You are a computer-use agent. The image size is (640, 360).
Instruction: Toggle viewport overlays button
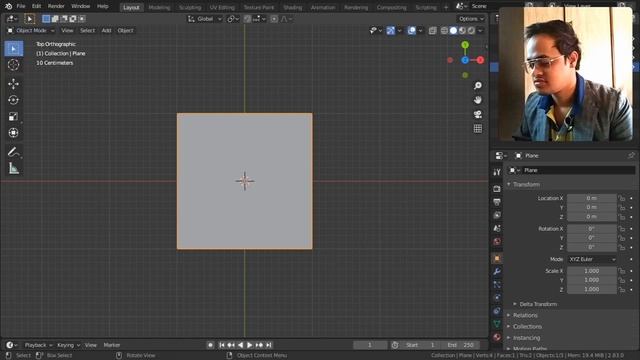(411, 31)
